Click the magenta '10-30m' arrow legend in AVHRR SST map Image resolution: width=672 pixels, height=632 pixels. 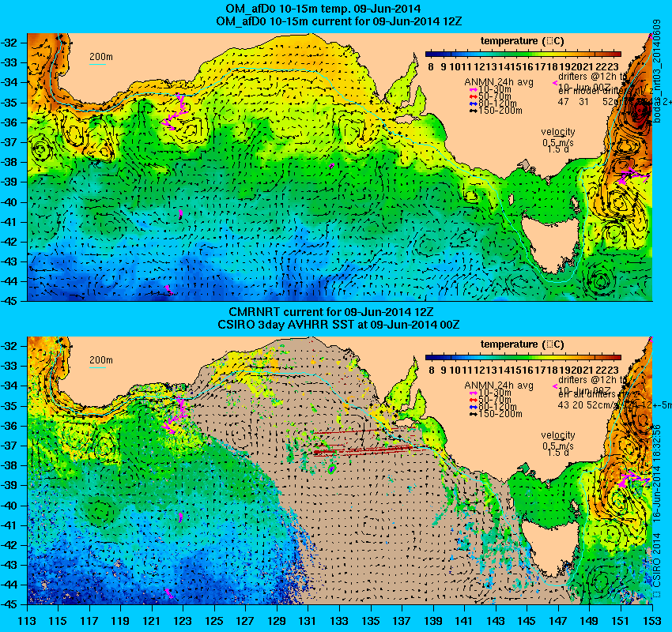pyautogui.click(x=490, y=393)
